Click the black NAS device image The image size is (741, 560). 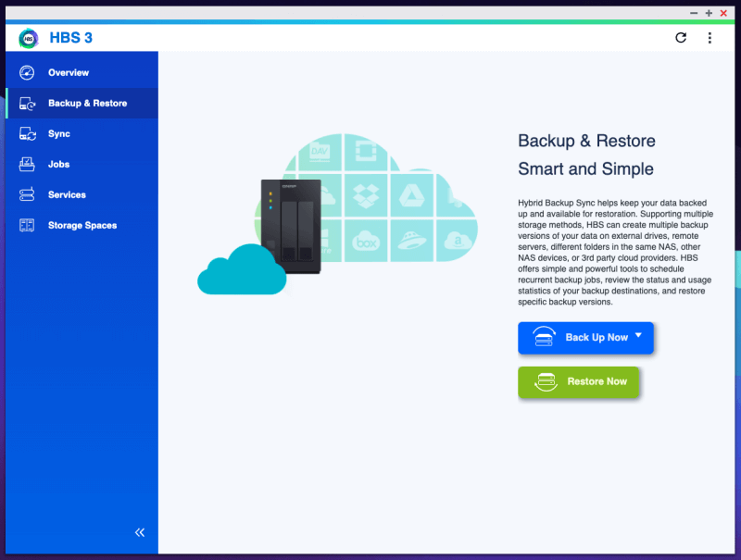point(291,226)
